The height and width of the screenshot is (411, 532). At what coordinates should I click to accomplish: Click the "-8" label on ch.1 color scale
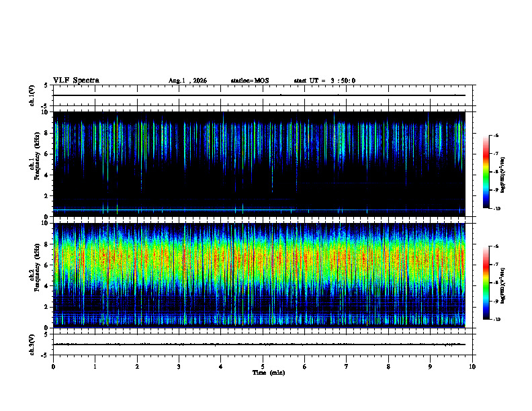click(x=496, y=172)
